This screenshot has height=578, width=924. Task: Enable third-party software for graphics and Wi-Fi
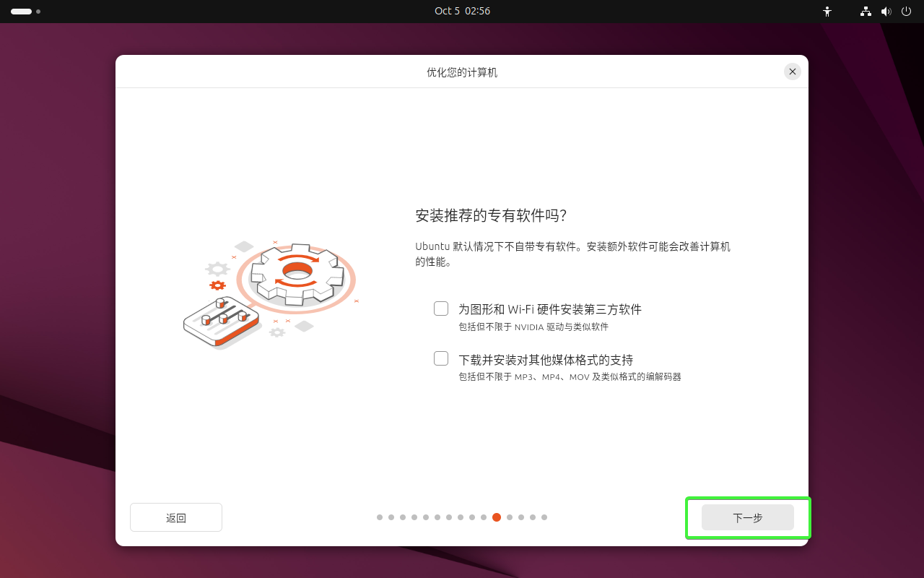(x=441, y=309)
